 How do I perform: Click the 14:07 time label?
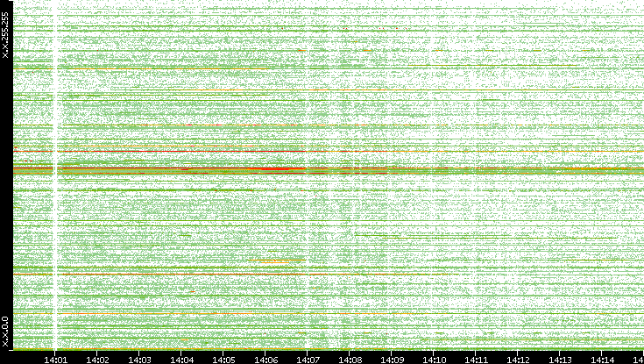pos(308,360)
